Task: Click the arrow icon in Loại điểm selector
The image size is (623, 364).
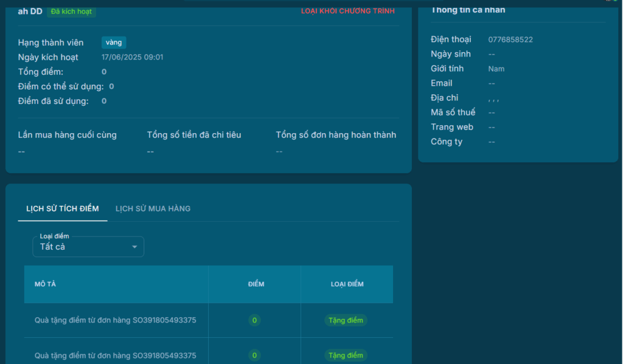Action: tap(134, 247)
